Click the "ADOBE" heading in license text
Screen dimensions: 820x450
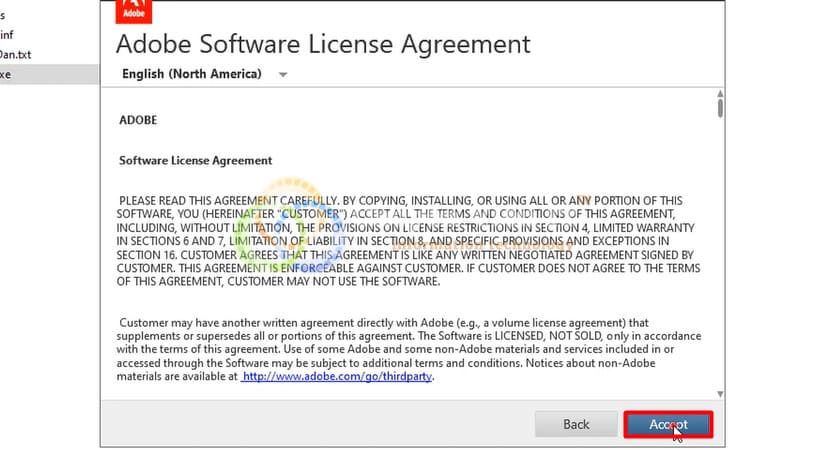tap(138, 120)
